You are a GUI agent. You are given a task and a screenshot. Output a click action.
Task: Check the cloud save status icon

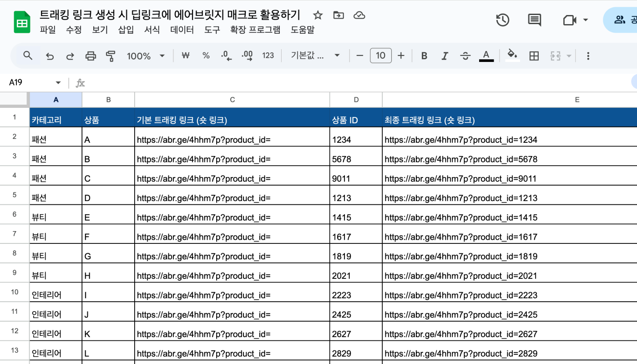click(359, 15)
